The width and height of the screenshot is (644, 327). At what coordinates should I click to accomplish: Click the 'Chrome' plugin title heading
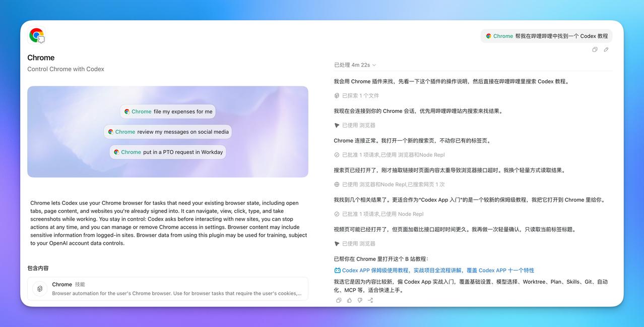pos(41,58)
